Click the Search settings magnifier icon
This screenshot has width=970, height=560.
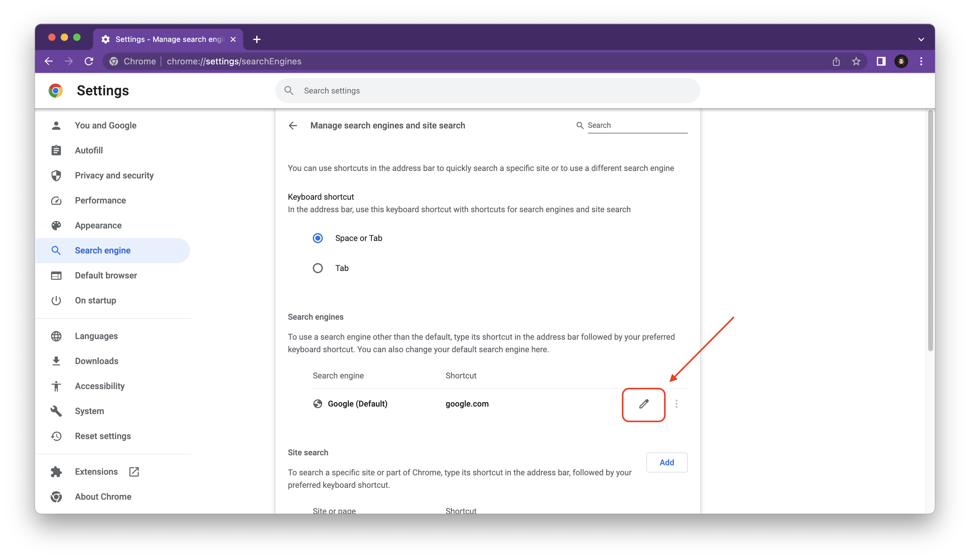[289, 90]
